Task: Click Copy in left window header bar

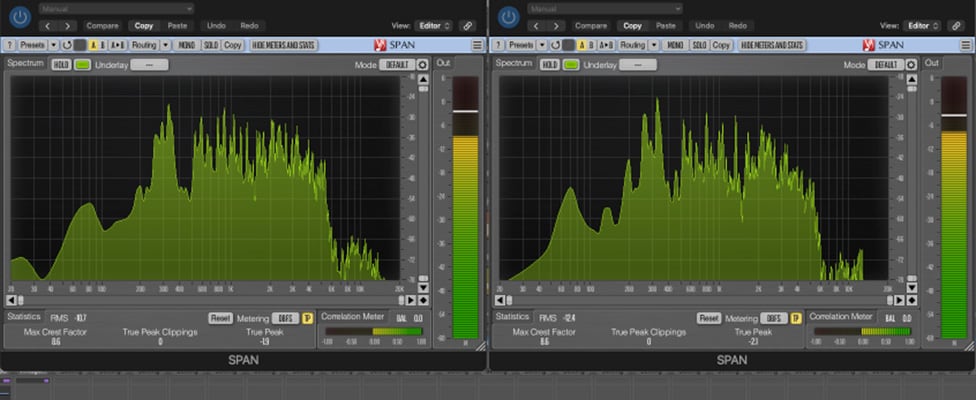Action: point(144,26)
